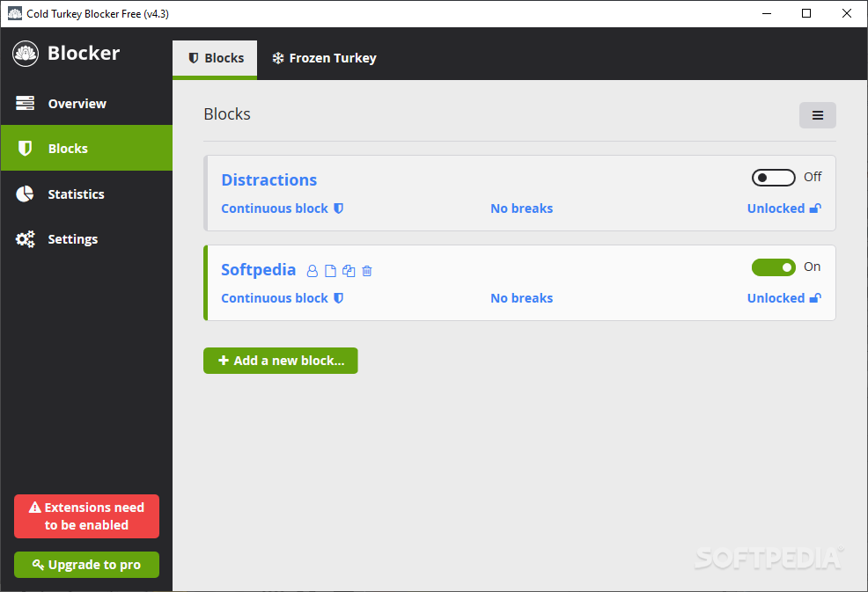Open the Softpedia block title

pyautogui.click(x=259, y=269)
